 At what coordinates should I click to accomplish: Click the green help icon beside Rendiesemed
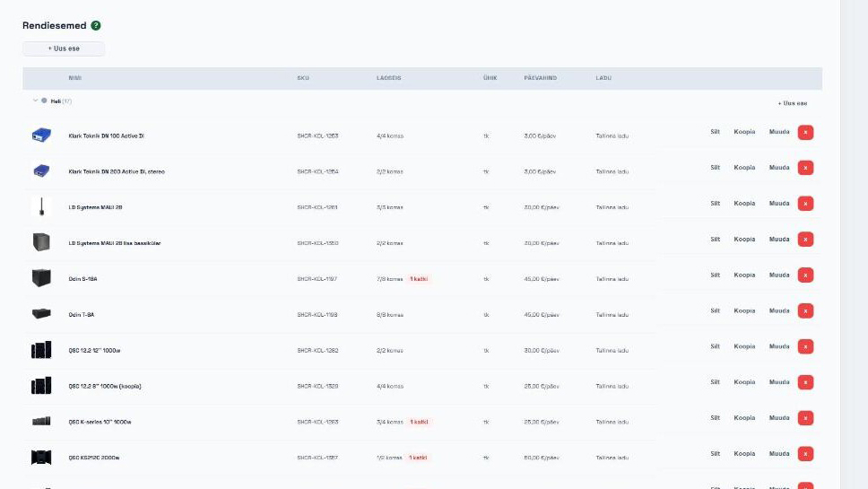point(96,25)
